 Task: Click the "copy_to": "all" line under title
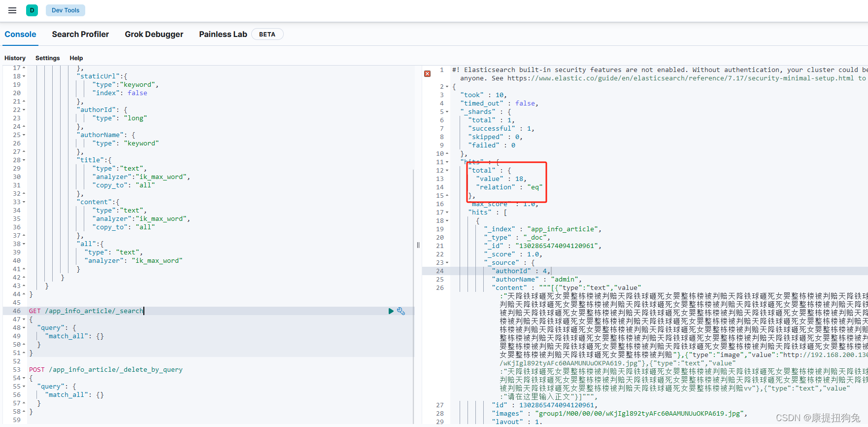click(124, 185)
